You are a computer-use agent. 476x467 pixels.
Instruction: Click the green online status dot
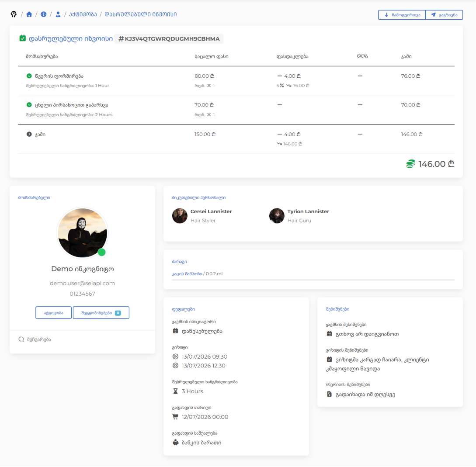(x=102, y=252)
